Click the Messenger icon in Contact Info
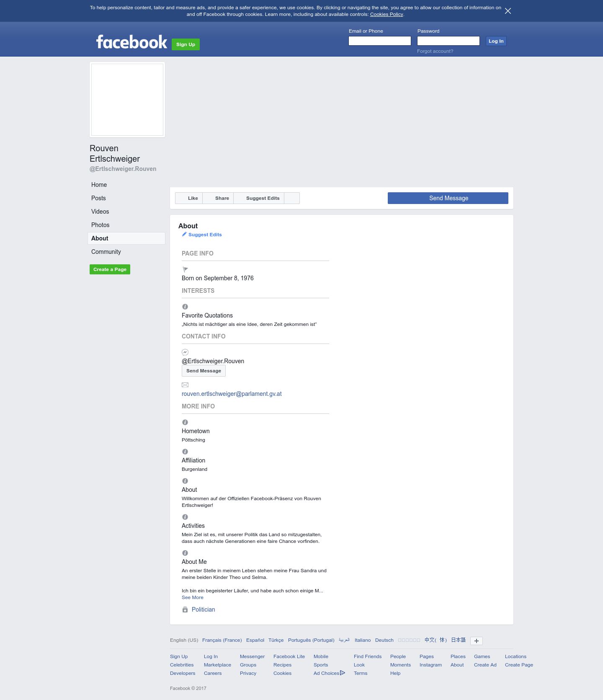The image size is (603, 700). 185,352
